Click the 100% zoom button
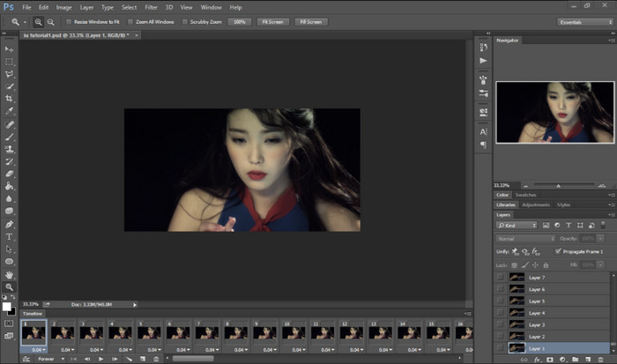This screenshot has width=617, height=364. click(239, 21)
